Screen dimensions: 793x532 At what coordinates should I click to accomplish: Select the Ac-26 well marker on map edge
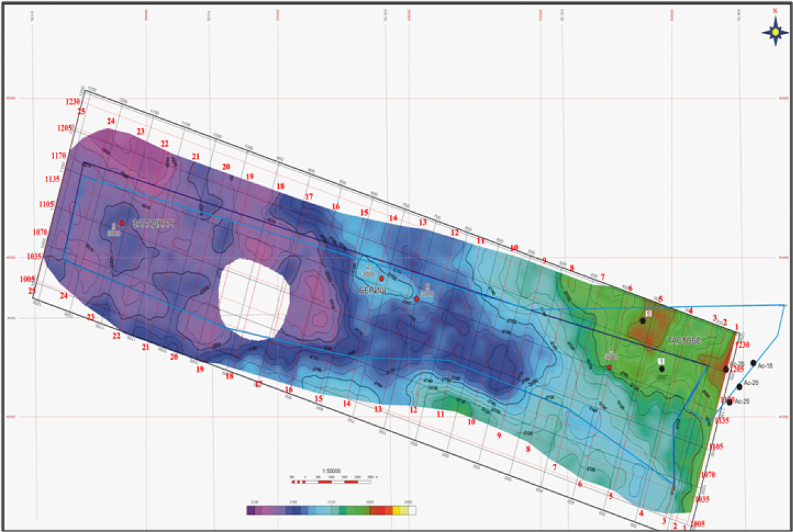(x=726, y=369)
